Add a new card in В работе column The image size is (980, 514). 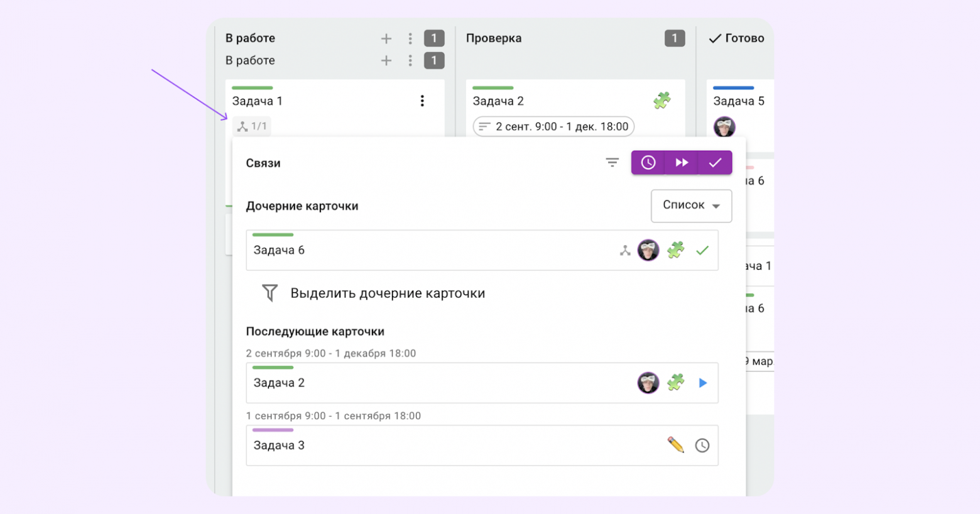[x=386, y=38]
